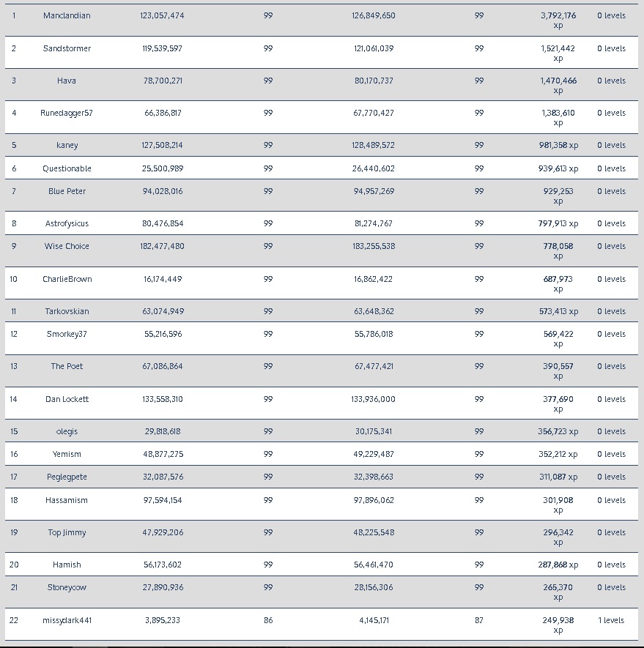Click the Tarkovskian name link

pos(67,311)
